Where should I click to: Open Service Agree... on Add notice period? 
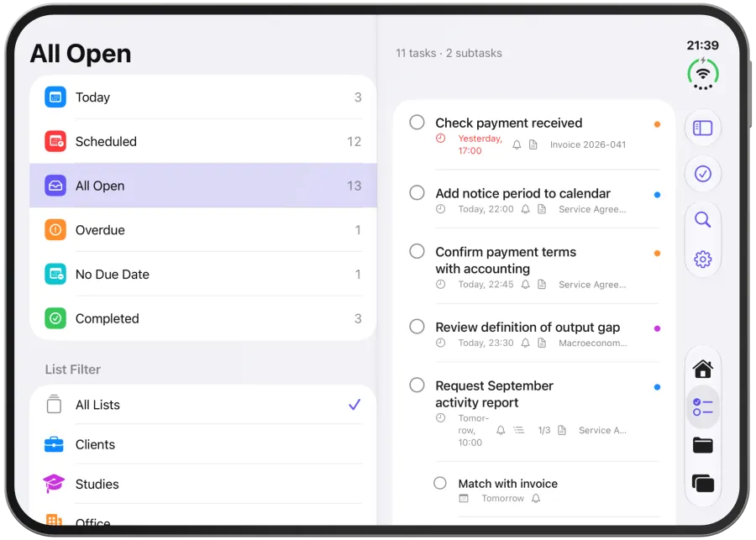click(592, 209)
